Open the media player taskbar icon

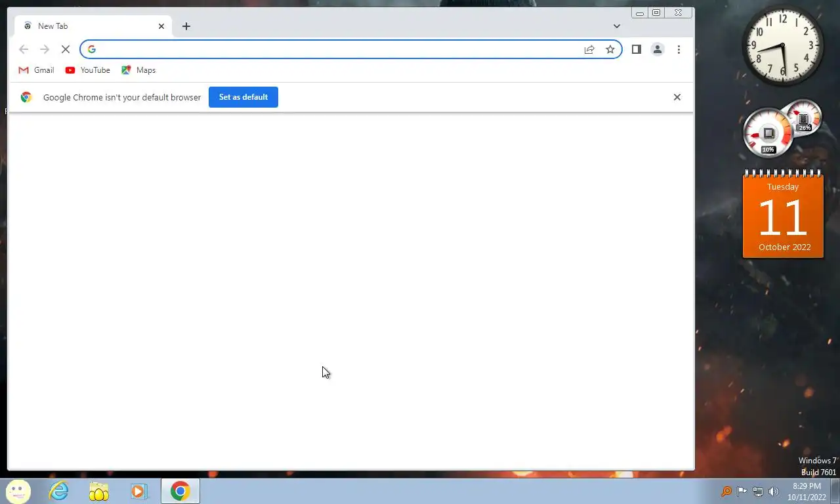point(139,491)
